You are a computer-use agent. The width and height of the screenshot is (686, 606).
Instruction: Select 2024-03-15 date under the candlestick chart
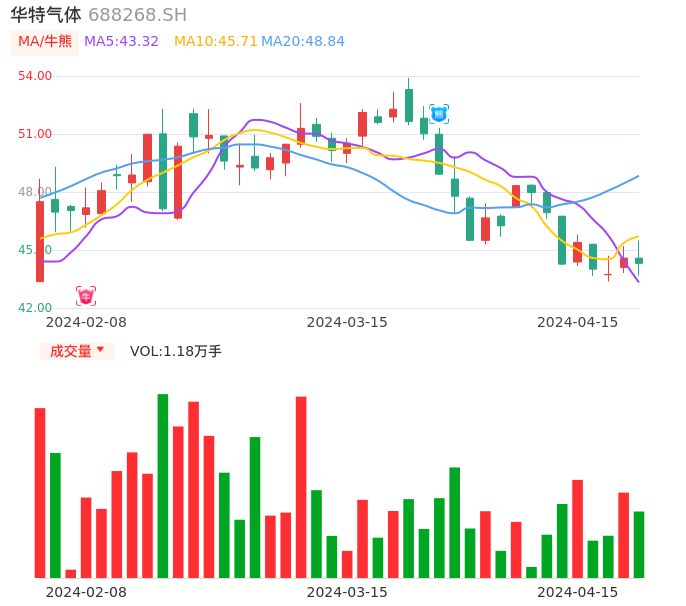(x=347, y=322)
